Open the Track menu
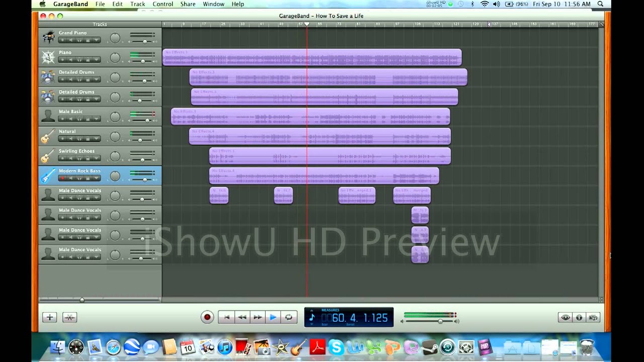The height and width of the screenshot is (362, 644). [x=138, y=4]
